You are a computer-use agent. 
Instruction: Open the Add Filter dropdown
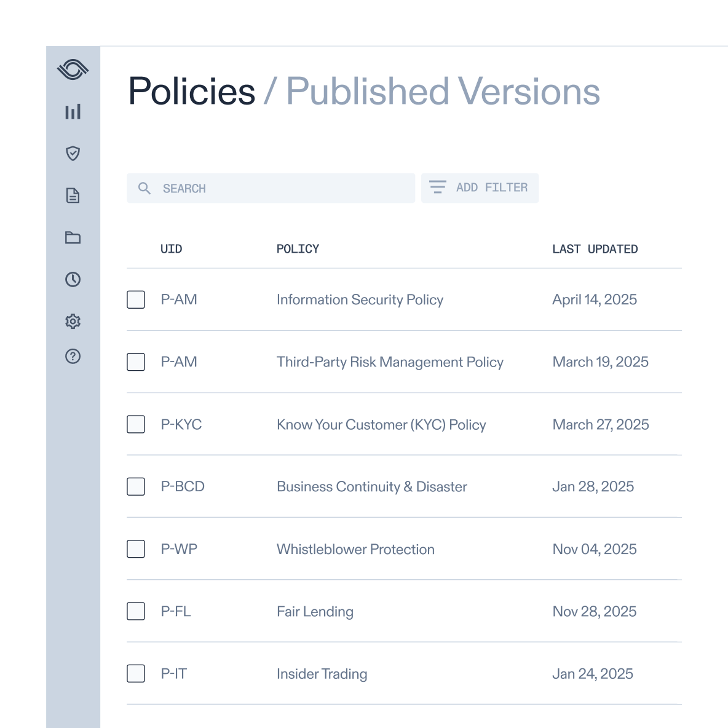[480, 188]
